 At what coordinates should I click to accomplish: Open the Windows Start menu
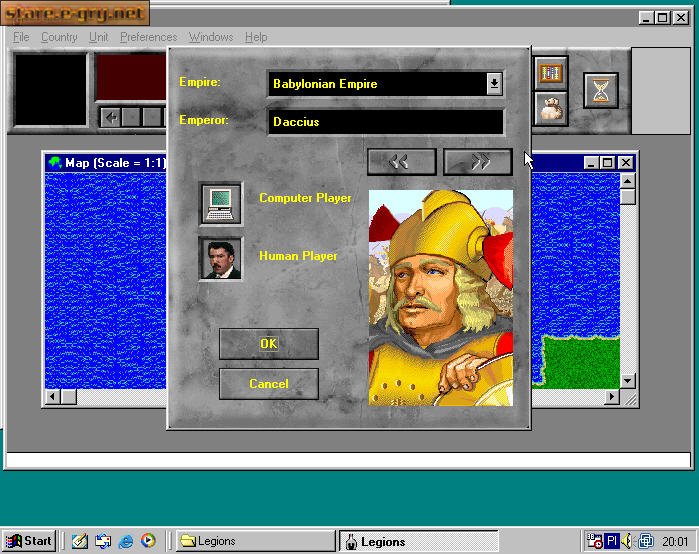pyautogui.click(x=29, y=541)
